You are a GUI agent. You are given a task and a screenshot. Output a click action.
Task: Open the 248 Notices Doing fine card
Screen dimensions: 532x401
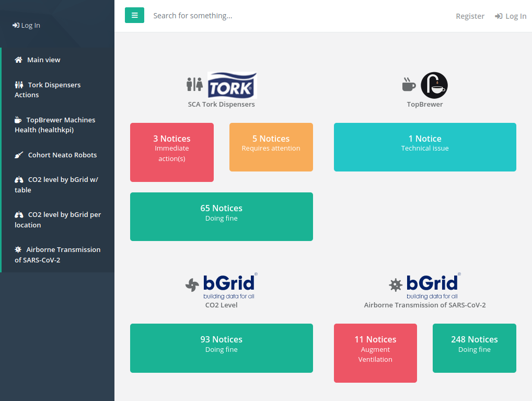(475, 348)
